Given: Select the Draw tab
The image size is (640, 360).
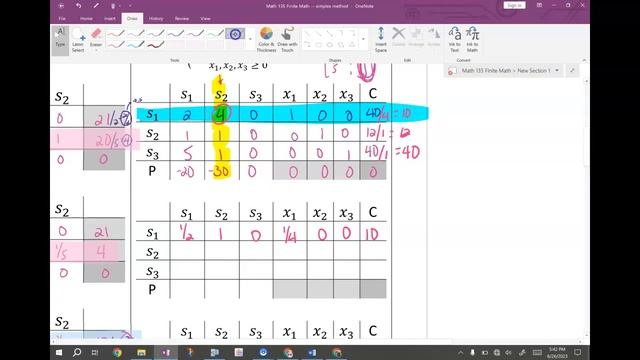Looking at the screenshot, I should pos(132,18).
